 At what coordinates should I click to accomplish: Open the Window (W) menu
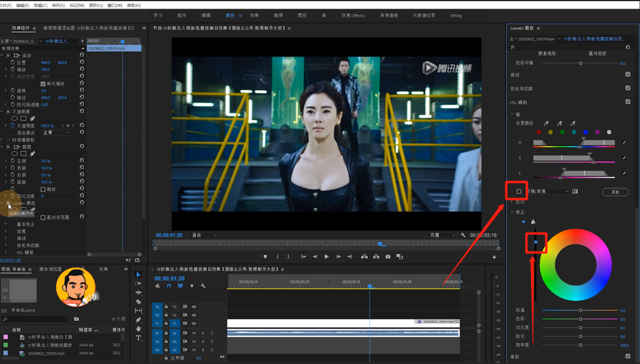[x=115, y=5]
